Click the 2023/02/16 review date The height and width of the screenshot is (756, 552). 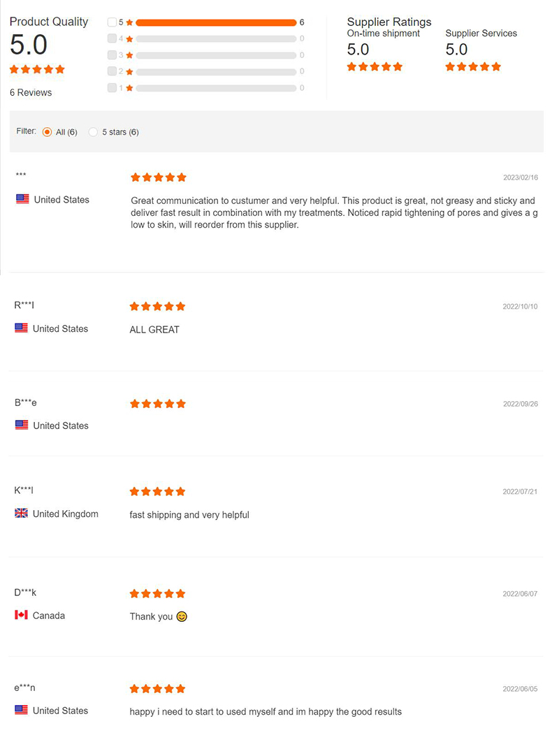(x=521, y=177)
